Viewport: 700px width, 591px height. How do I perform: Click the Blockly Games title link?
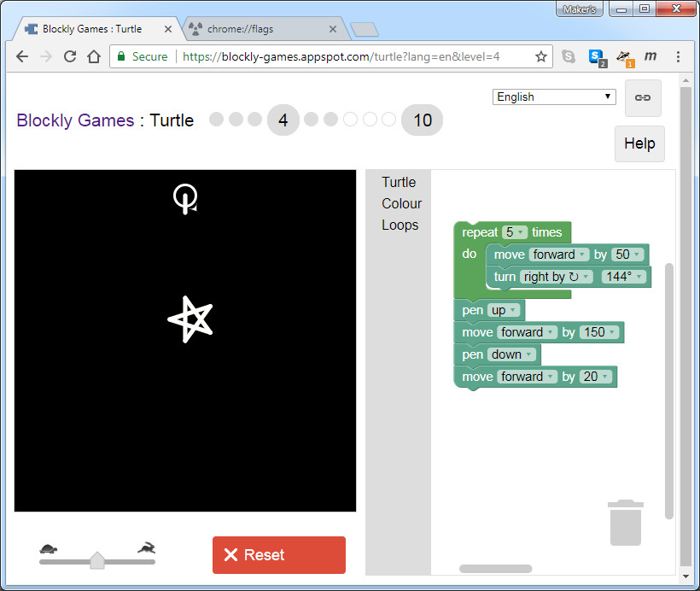point(75,120)
